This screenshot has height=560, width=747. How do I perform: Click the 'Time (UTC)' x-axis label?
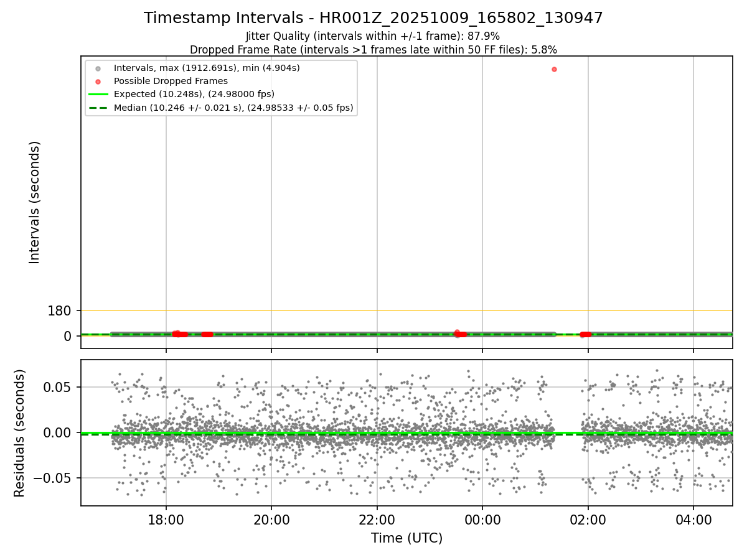(x=406, y=538)
